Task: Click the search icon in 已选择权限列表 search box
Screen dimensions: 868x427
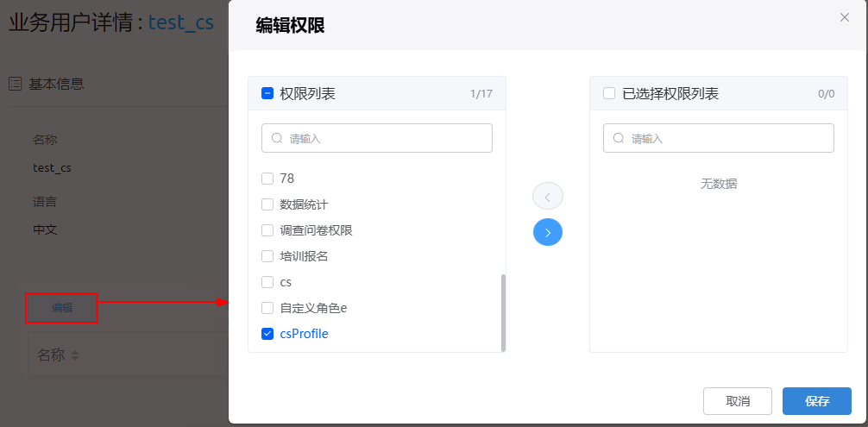Action: (x=619, y=138)
